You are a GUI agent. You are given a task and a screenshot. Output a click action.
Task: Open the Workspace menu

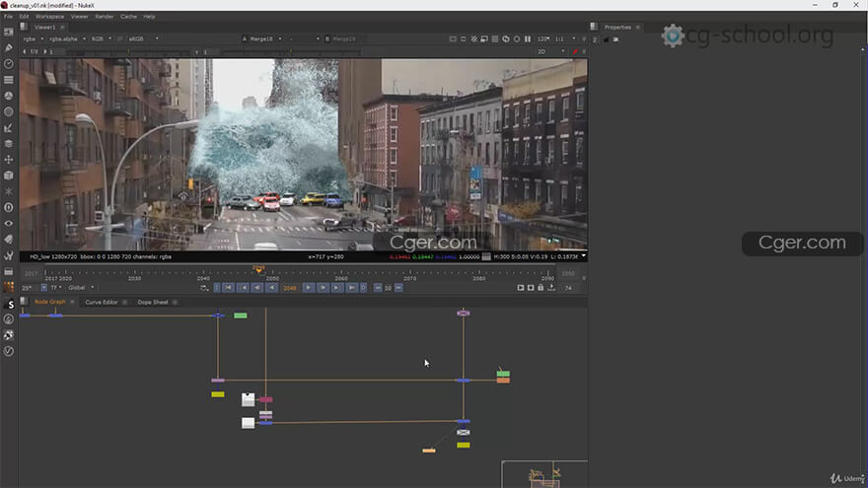click(x=50, y=17)
